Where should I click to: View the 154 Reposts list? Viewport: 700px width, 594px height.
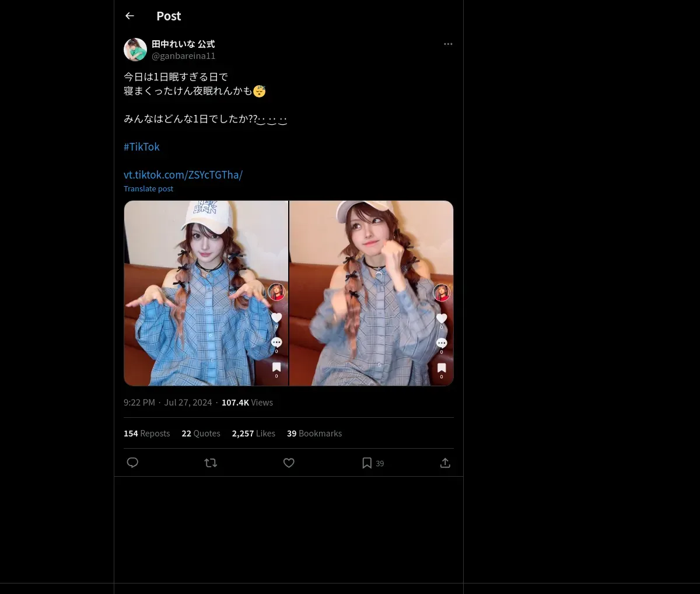[x=147, y=434]
